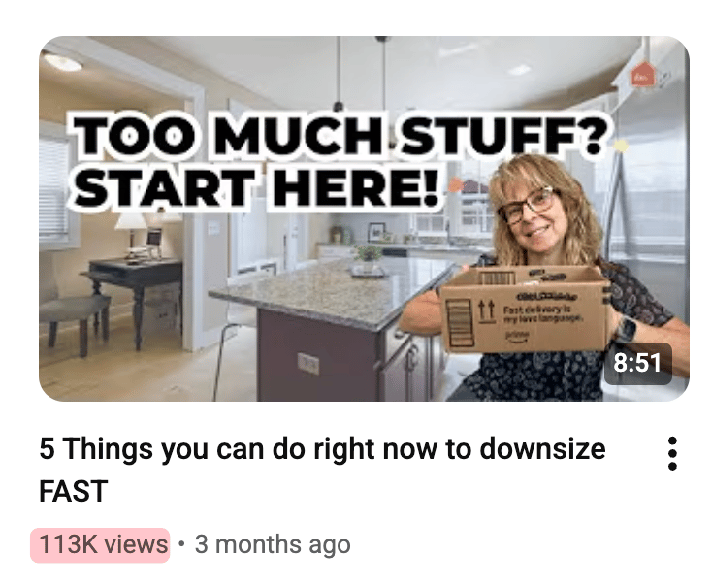Click the up-arrows symbol on the box
Viewport: 712px width, 588px height.
(486, 311)
